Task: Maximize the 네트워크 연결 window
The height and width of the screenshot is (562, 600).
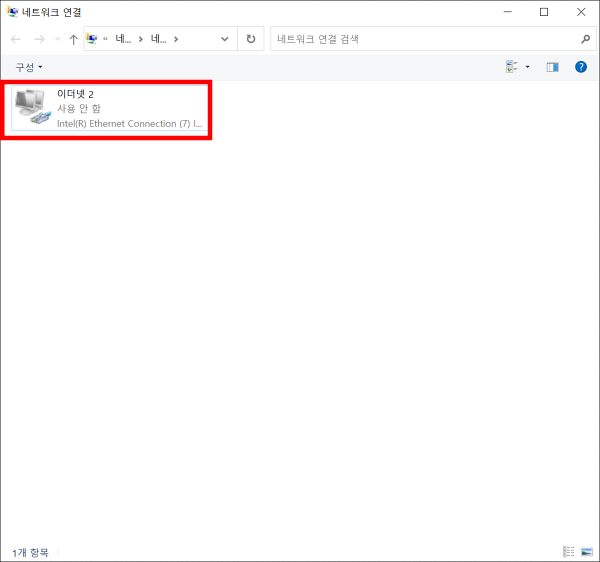Action: pos(544,12)
